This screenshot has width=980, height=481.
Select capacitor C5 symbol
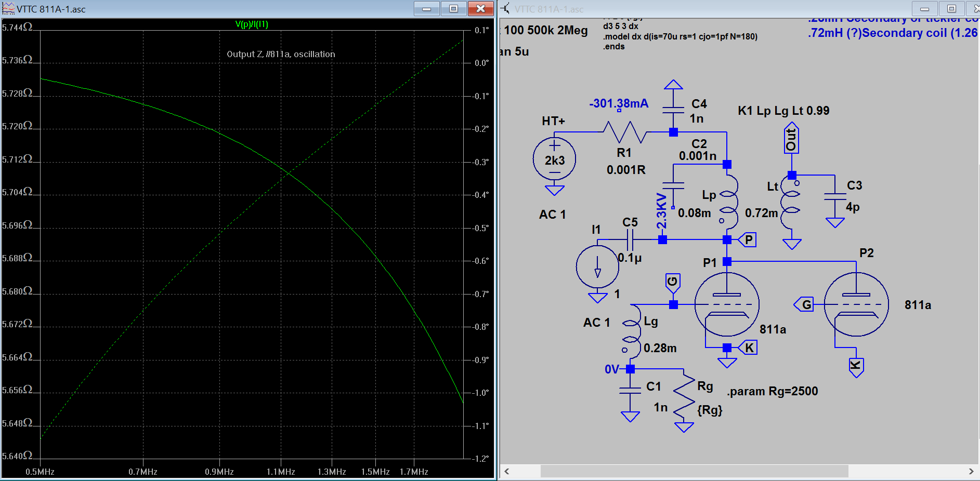point(630,240)
